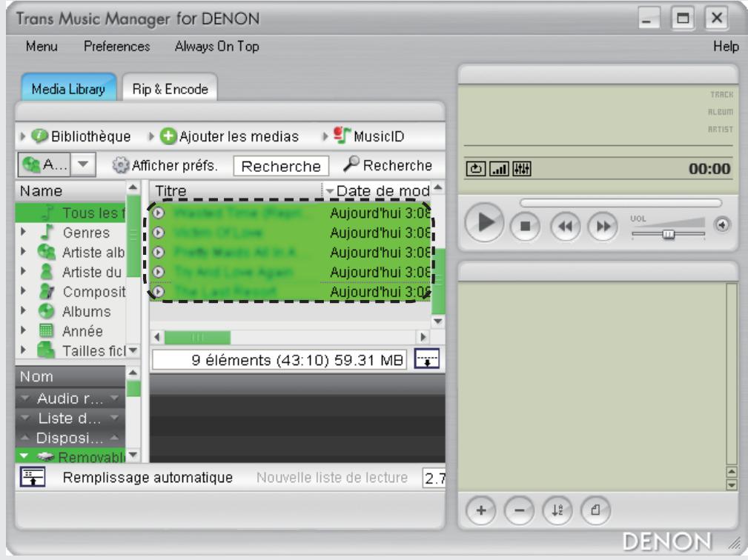This screenshot has width=748, height=560.
Task: Click the track list scrollbar down arrow
Action: tap(438, 321)
